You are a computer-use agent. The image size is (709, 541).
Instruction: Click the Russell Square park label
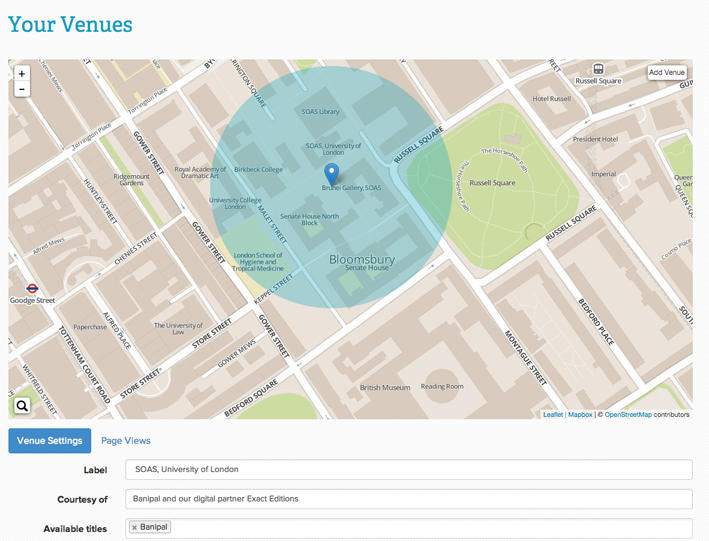492,183
